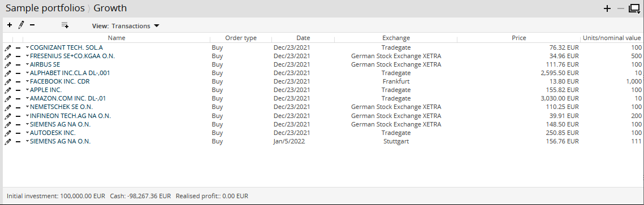This screenshot has width=644, height=205.
Task: Expand the arrow beside FACEBOOK INC. CDR
Action: pyautogui.click(x=28, y=81)
